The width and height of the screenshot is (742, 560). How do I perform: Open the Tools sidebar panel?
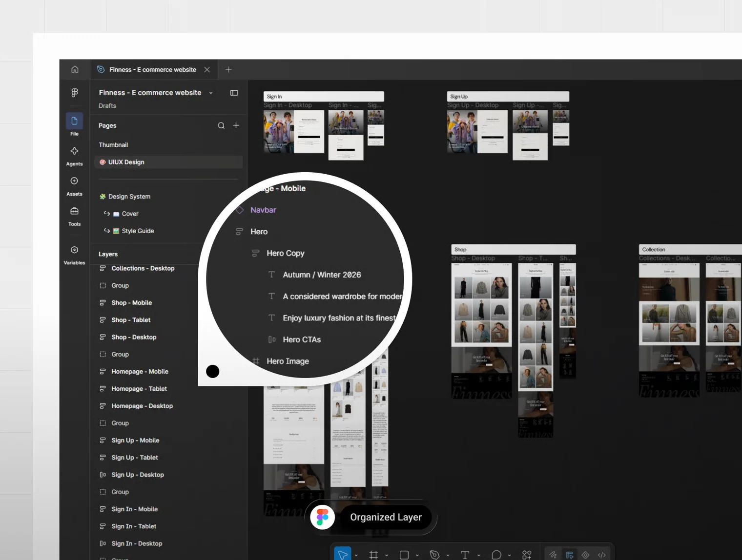74,217
